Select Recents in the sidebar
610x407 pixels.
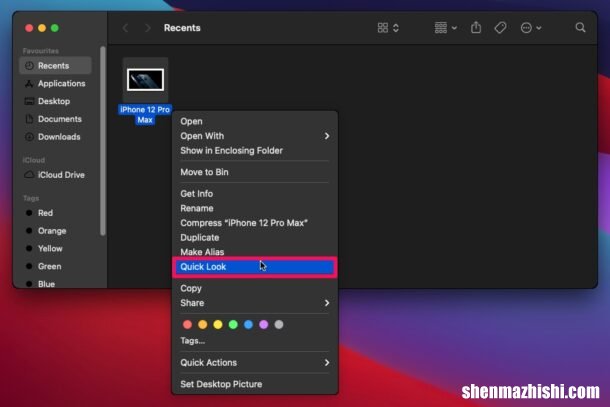coord(55,65)
